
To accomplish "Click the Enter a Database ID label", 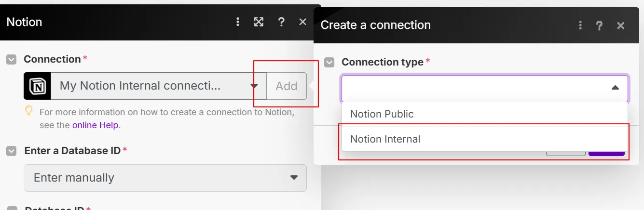I will [72, 151].
